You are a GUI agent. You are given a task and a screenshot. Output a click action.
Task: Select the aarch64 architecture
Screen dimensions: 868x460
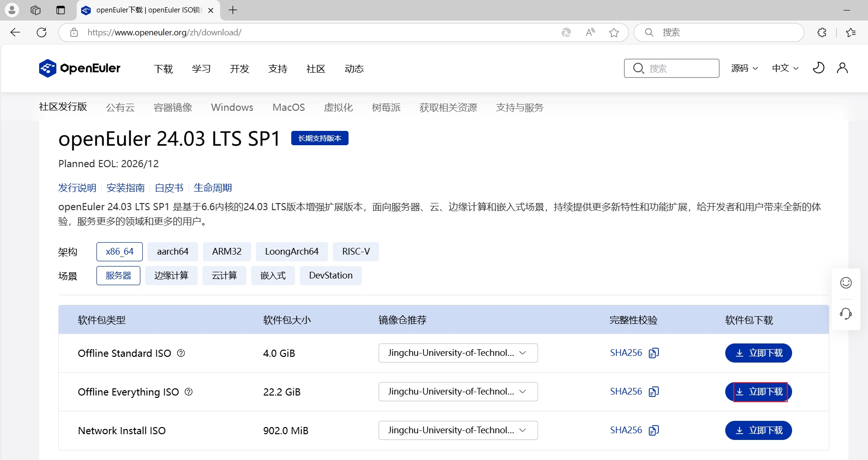click(173, 252)
